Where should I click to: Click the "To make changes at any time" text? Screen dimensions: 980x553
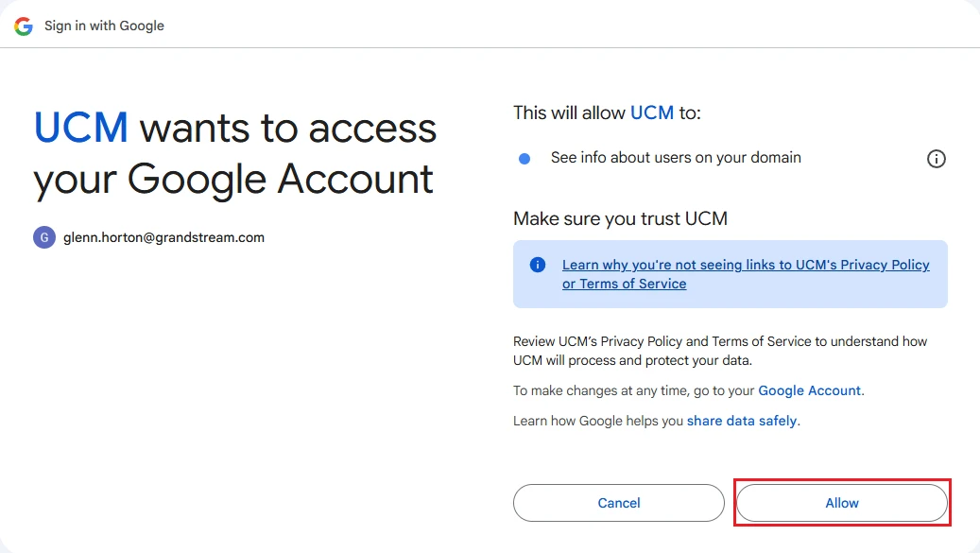634,390
